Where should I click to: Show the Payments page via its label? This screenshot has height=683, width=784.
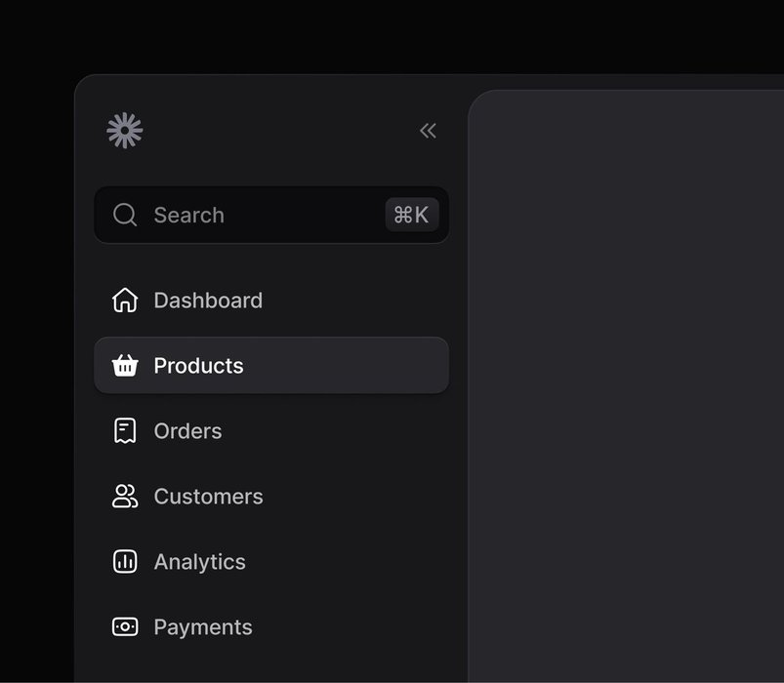(x=203, y=627)
